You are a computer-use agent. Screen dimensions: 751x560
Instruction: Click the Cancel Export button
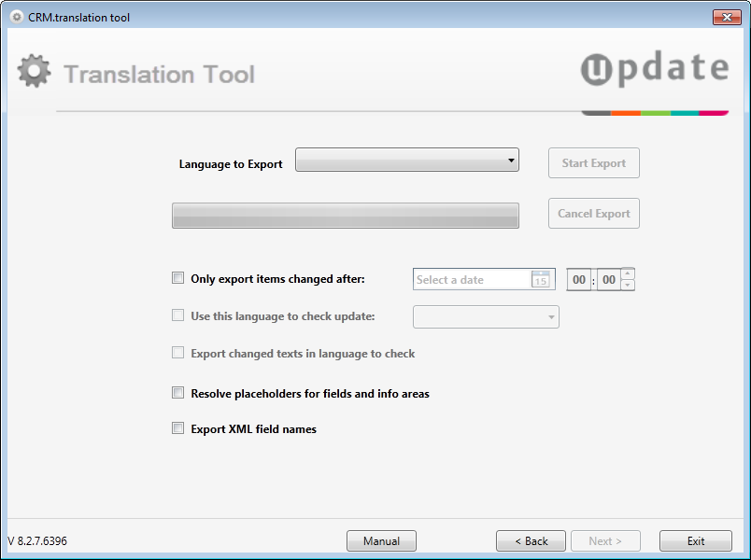pyautogui.click(x=593, y=214)
